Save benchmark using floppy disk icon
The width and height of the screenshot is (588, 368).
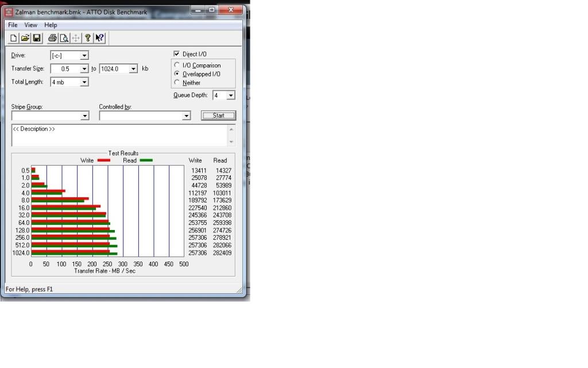[37, 38]
